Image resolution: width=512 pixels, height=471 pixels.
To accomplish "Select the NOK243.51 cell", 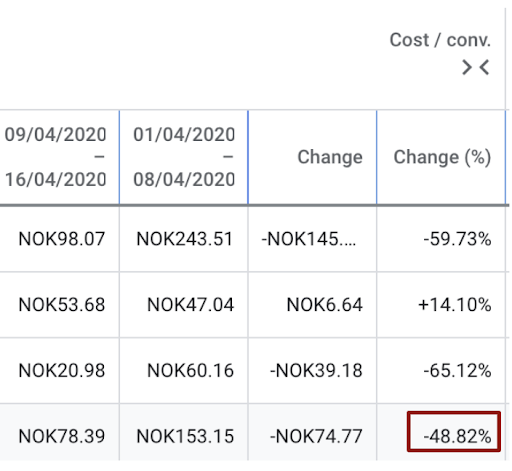I will 184,239.
